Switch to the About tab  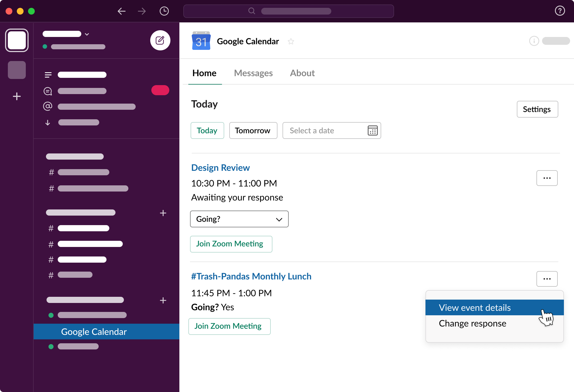[x=303, y=73]
